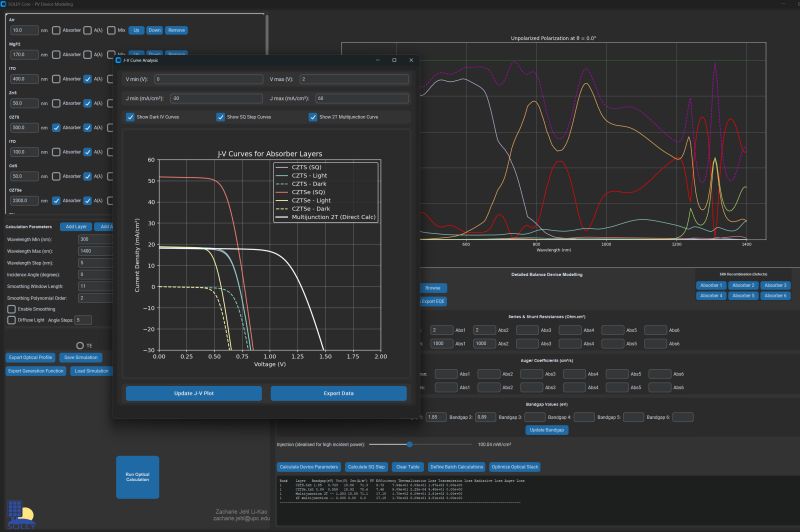Run Optical Calculation
Image resolution: width=800 pixels, height=532 pixels.
click(138, 477)
